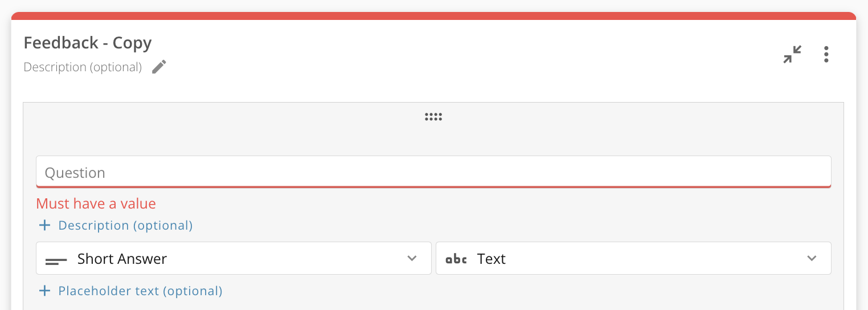Click section Description (optional) text under title
The width and height of the screenshot is (868, 310).
(83, 67)
